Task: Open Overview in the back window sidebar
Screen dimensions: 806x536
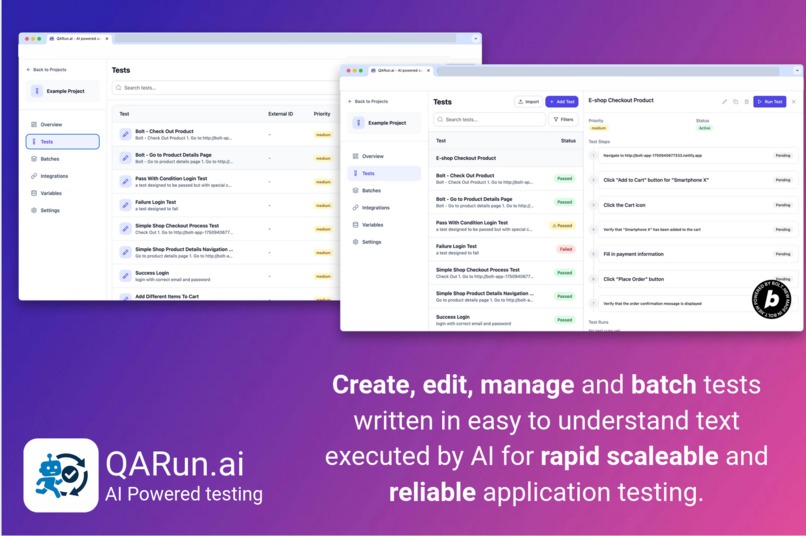Action: point(62,124)
